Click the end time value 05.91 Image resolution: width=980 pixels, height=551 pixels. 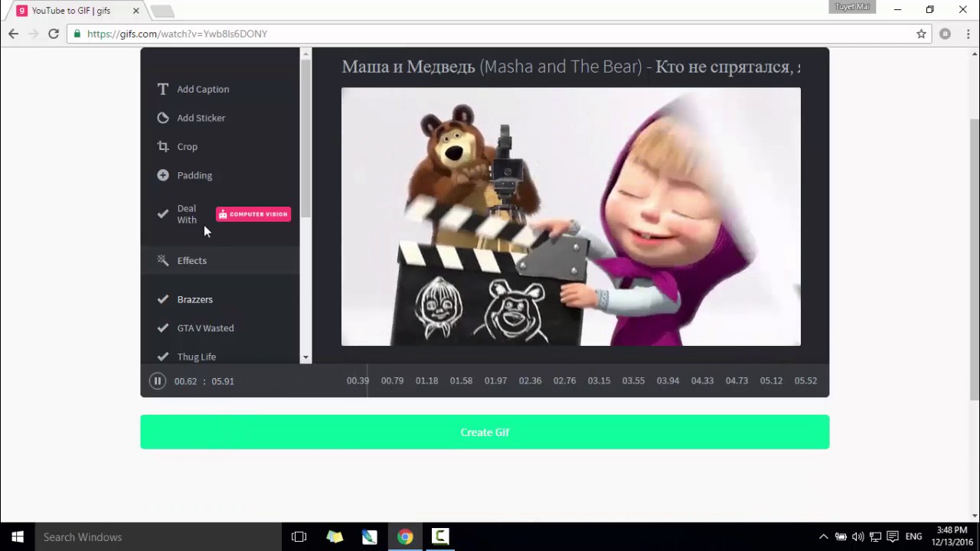point(223,381)
